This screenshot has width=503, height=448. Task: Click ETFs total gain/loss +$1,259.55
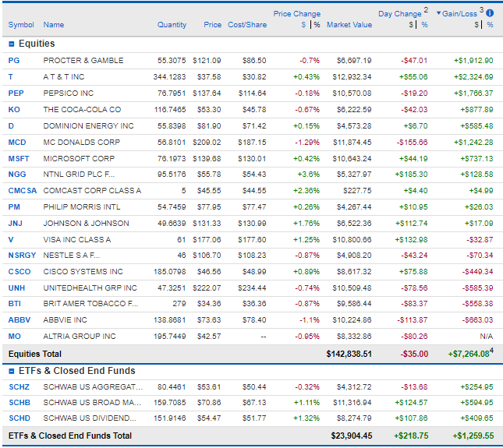coord(473,436)
